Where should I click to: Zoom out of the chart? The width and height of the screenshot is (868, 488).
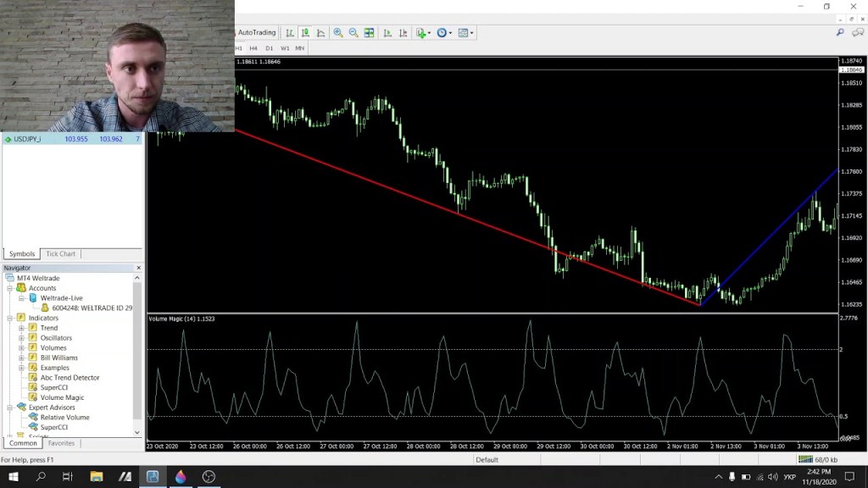coord(354,32)
